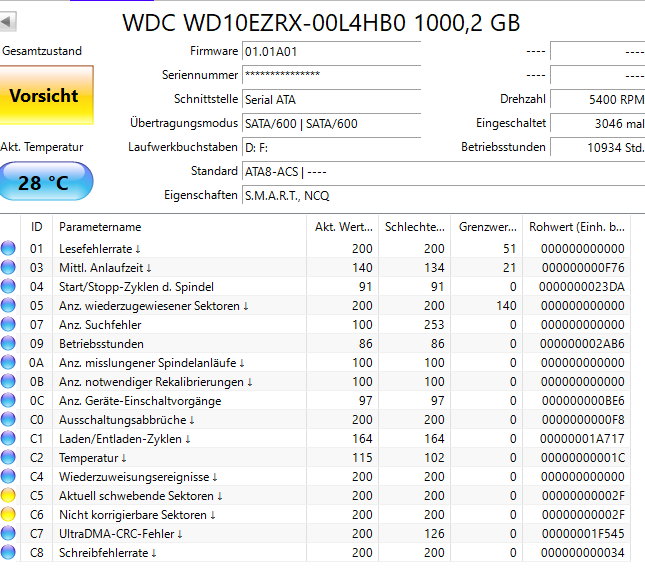Click the status circle for row C2 Temperatur
The image size is (645, 578).
coord(8,457)
